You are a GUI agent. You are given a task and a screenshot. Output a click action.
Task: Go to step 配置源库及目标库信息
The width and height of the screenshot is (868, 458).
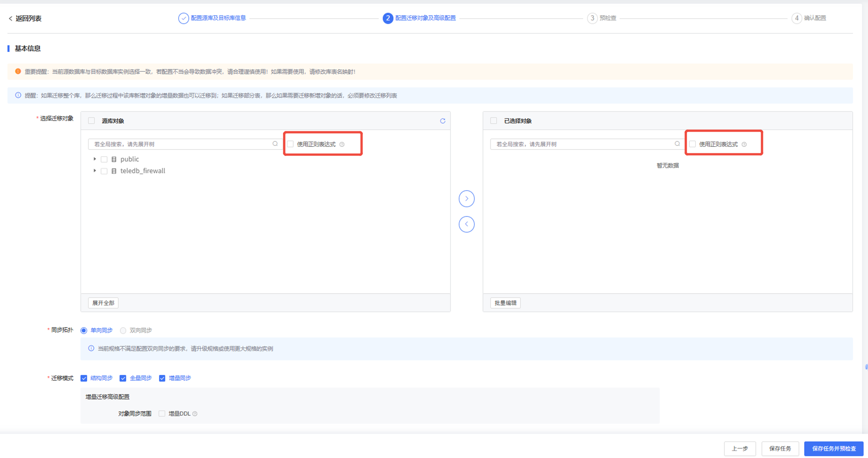(x=218, y=18)
